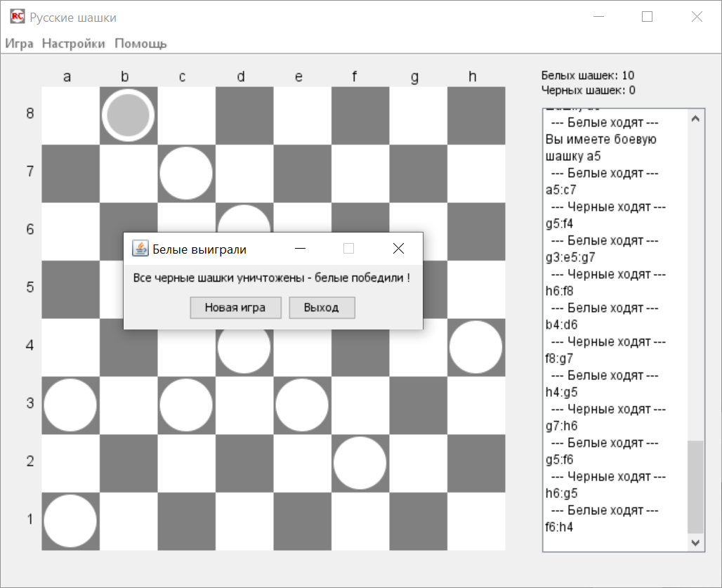Click the white checker on a1
Image resolution: width=722 pixels, height=588 pixels.
70,521
